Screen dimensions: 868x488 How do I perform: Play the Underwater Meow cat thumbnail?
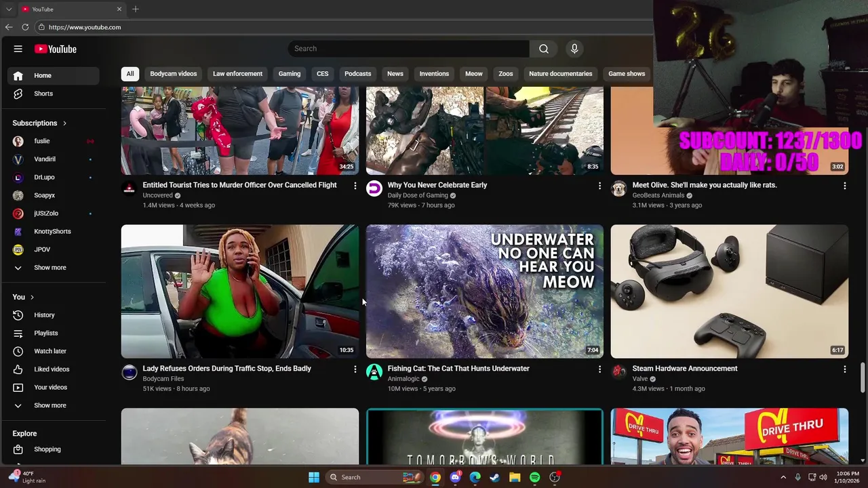pos(485,291)
